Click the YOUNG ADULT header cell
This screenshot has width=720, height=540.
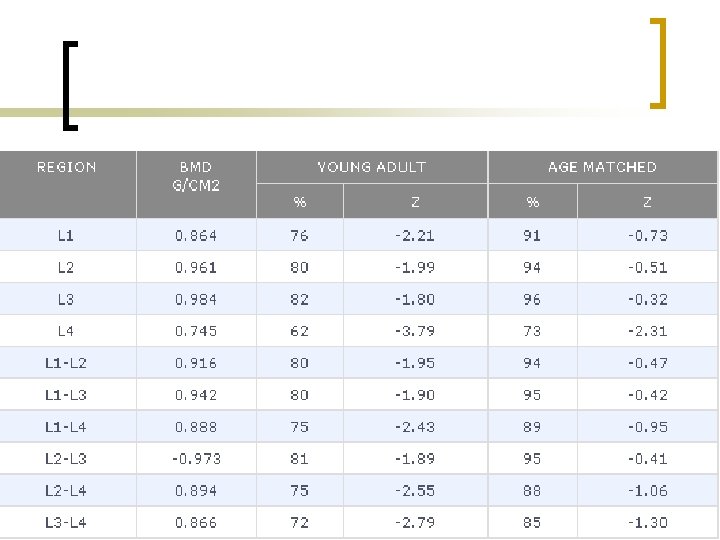click(x=371, y=167)
